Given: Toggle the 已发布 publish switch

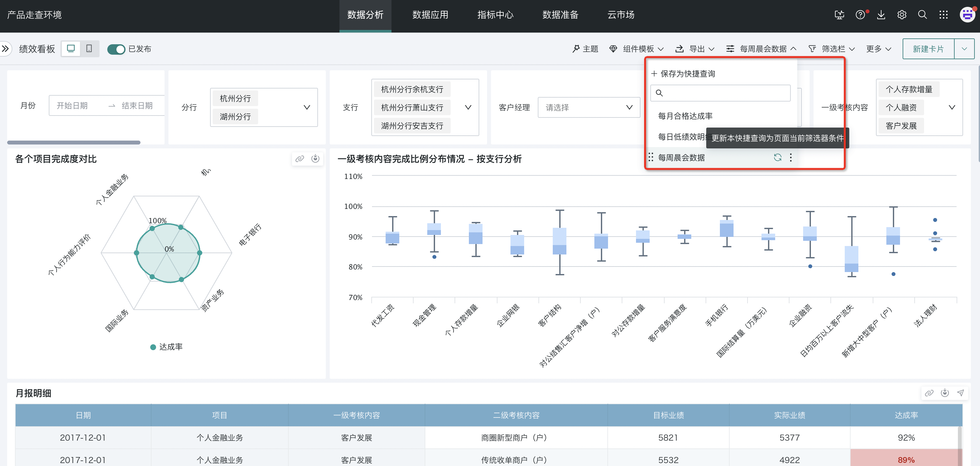Looking at the screenshot, I should coord(116,49).
